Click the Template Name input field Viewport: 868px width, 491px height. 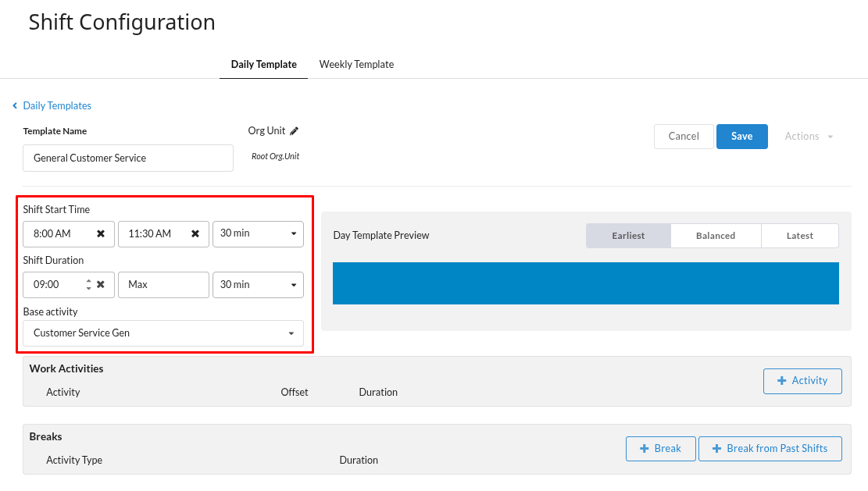[128, 158]
